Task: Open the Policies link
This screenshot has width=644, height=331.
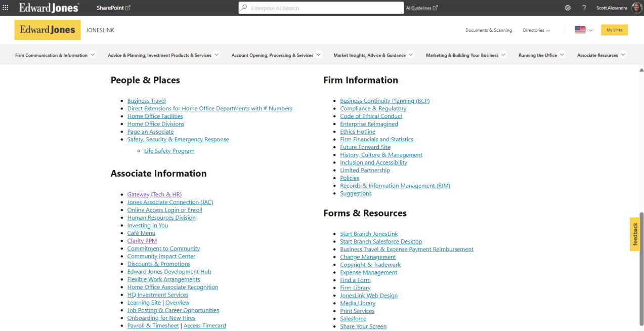Action: [350, 178]
